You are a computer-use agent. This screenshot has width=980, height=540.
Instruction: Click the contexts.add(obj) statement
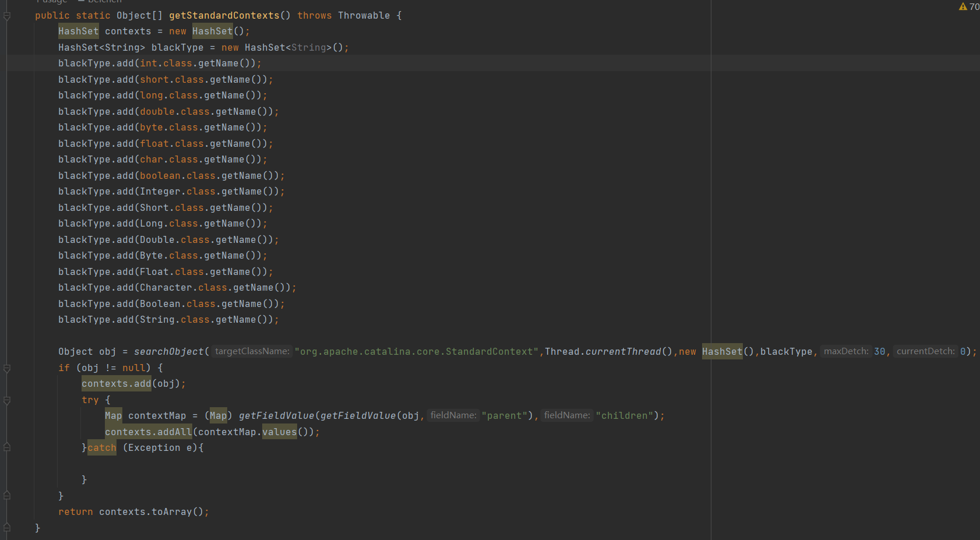coord(133,384)
